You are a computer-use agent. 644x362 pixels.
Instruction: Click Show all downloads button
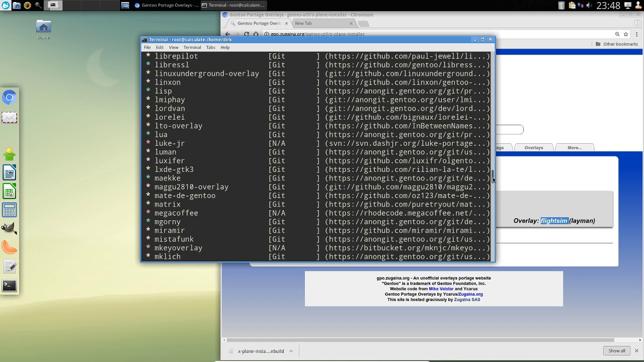pyautogui.click(x=617, y=351)
